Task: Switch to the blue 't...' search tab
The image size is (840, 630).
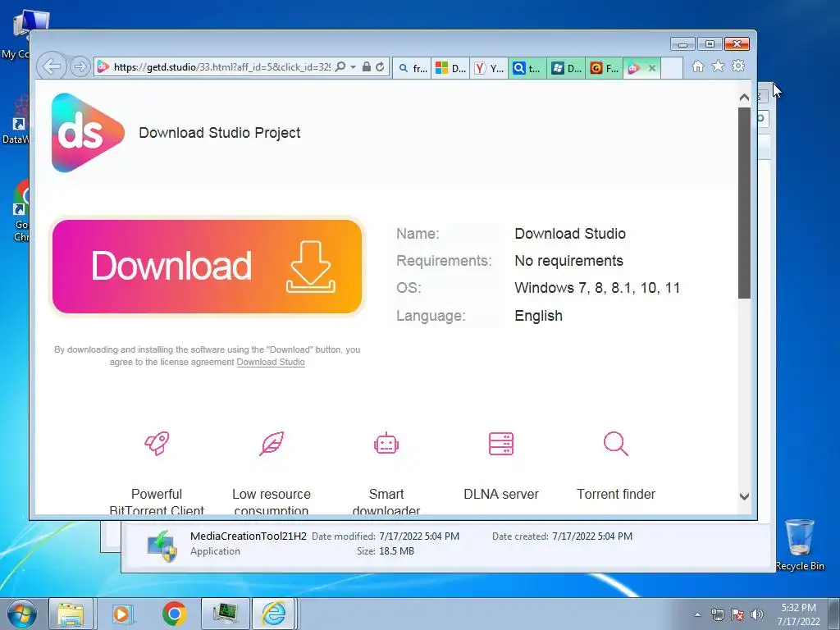Action: click(527, 68)
